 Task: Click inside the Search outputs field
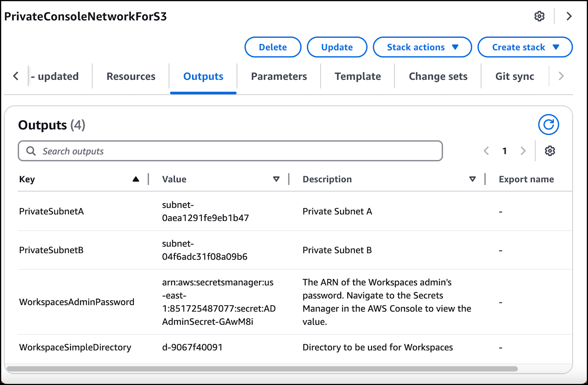(x=159, y=151)
